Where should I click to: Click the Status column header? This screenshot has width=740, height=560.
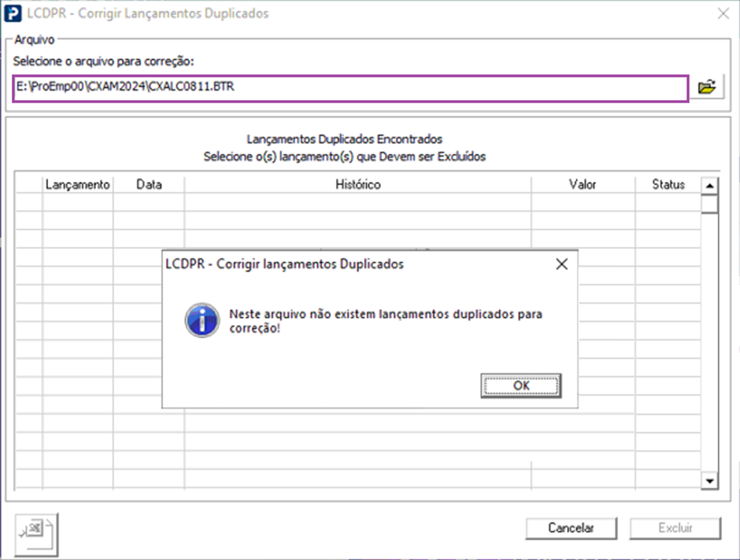668,185
